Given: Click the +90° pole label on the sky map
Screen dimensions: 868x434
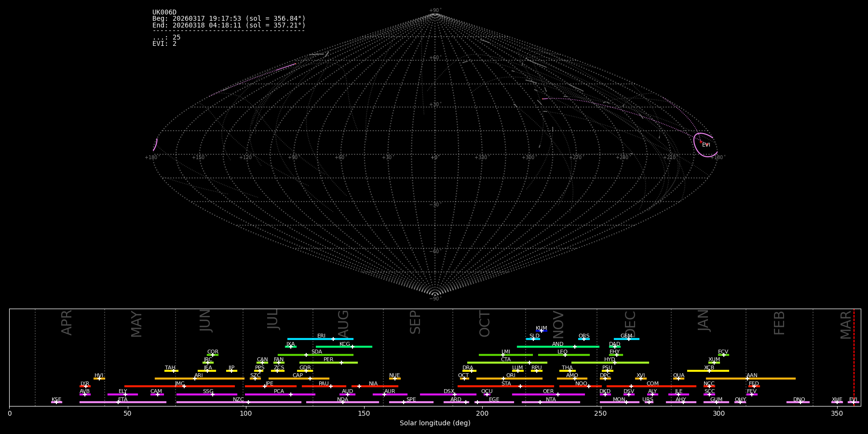Looking at the screenshot, I should pyautogui.click(x=435, y=11).
